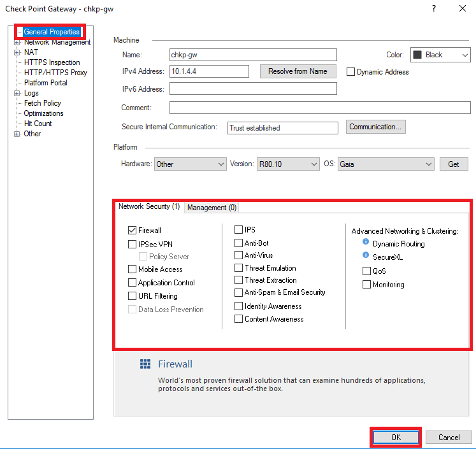Click the IPv4 Address field
The height and width of the screenshot is (449, 476).
pyautogui.click(x=209, y=71)
